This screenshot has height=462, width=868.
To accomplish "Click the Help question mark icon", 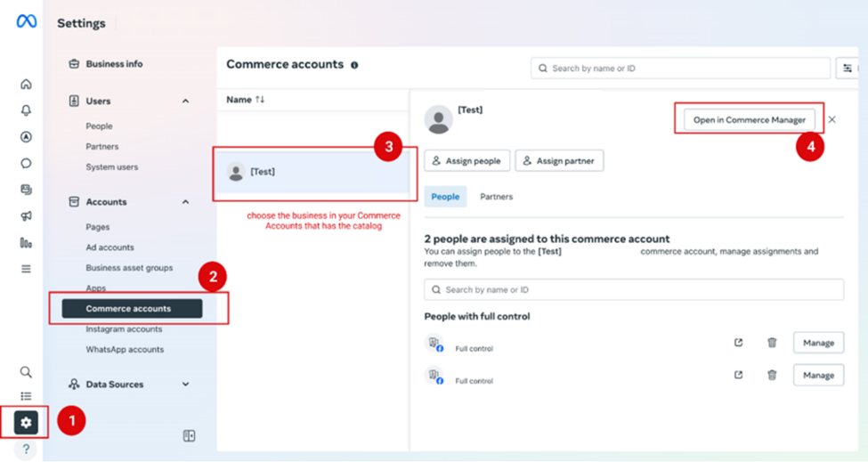I will pos(26,449).
